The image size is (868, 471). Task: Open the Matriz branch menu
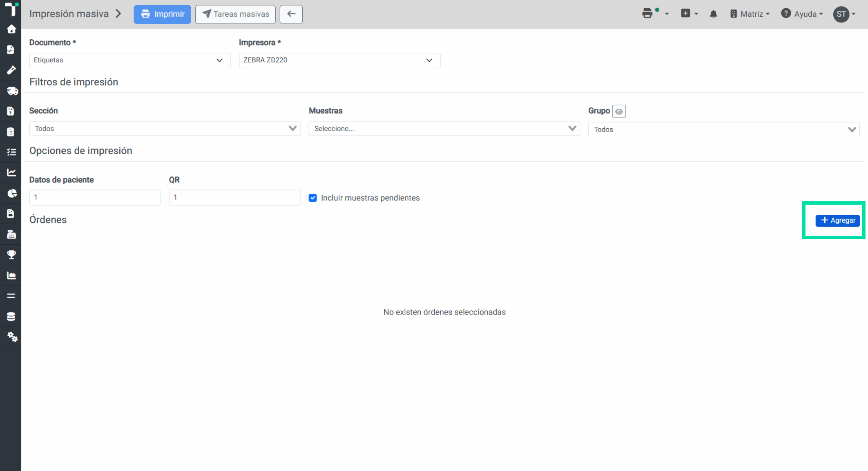point(750,14)
